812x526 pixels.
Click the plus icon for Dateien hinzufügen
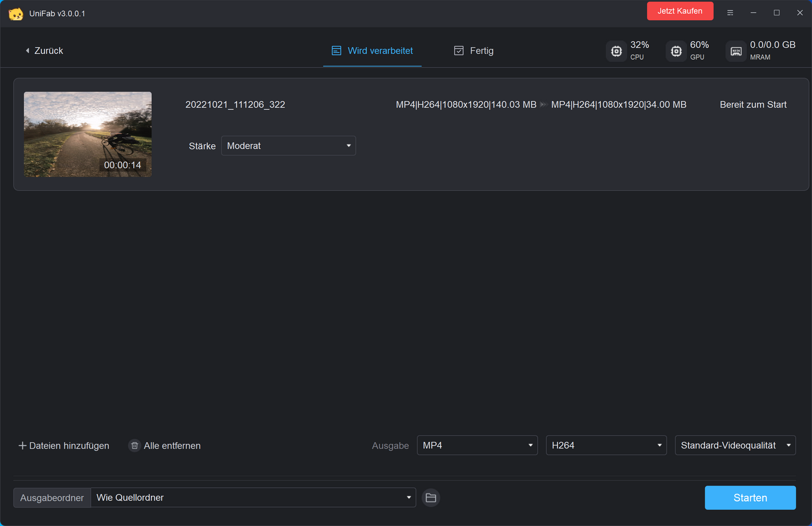coord(22,445)
